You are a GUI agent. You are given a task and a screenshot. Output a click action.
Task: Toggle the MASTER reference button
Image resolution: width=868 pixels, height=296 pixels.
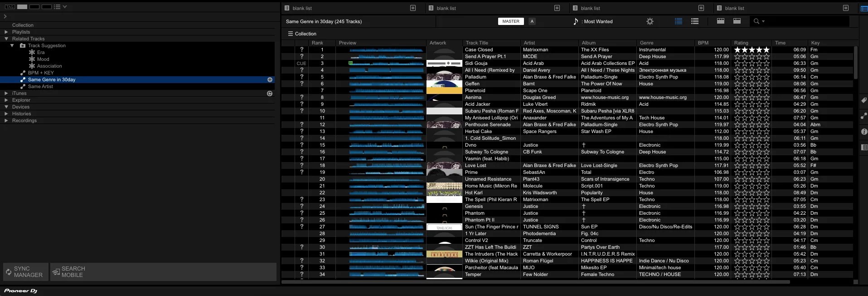pyautogui.click(x=511, y=21)
